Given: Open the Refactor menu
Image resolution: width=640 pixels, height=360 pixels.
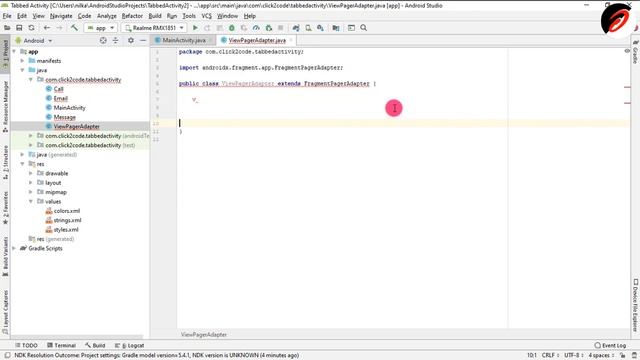Looking at the screenshot, I should click(132, 16).
